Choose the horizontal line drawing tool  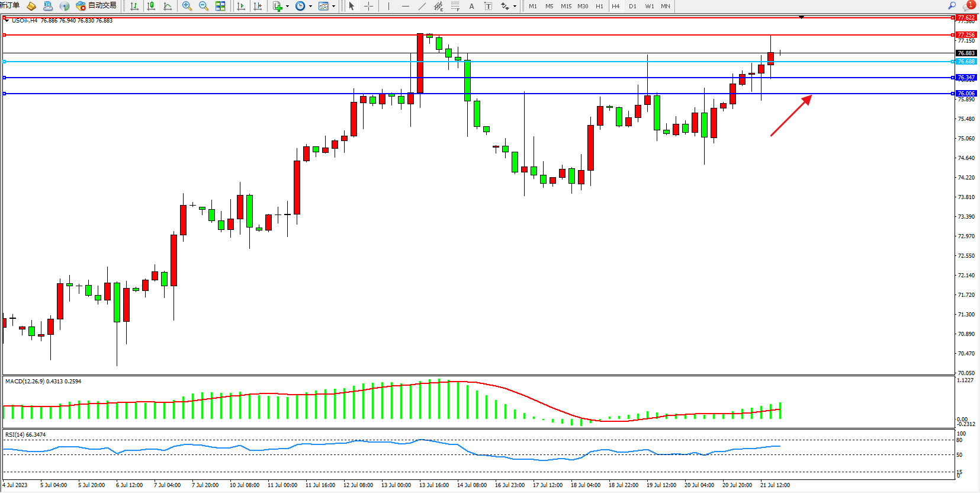(x=405, y=6)
